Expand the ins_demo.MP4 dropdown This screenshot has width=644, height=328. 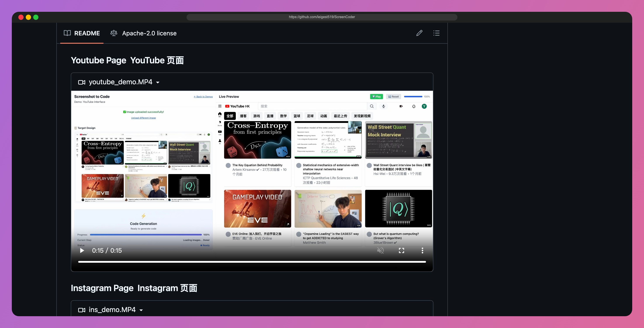tap(141, 310)
